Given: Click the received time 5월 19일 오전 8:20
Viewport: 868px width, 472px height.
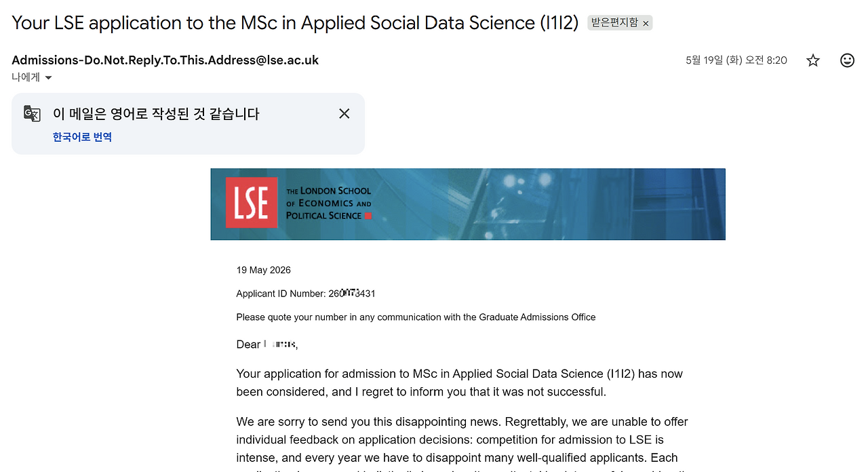Looking at the screenshot, I should click(x=736, y=60).
